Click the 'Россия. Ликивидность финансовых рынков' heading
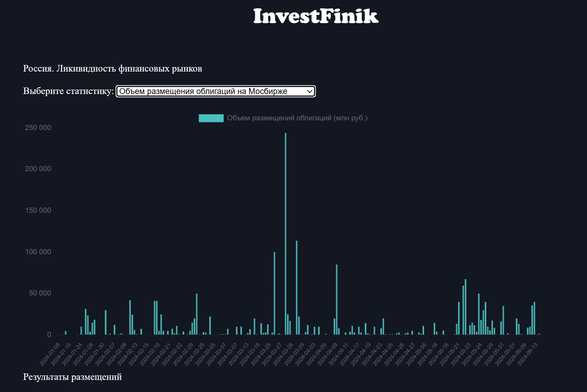 tap(112, 68)
